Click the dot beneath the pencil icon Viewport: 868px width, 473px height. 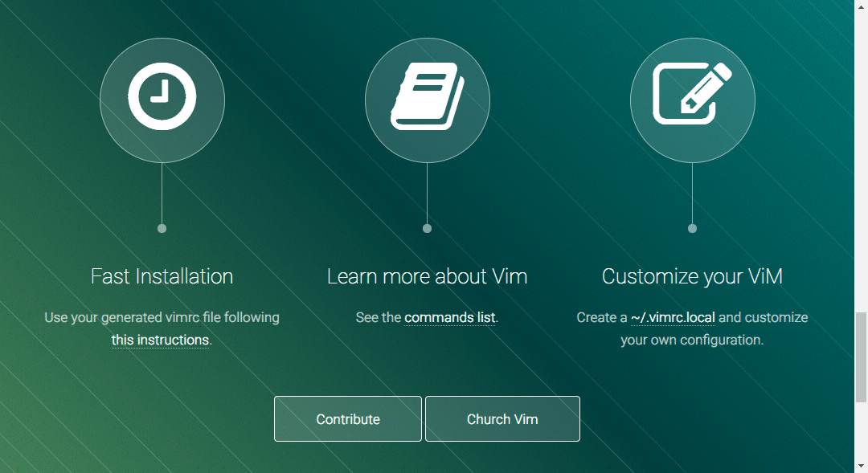coord(692,229)
